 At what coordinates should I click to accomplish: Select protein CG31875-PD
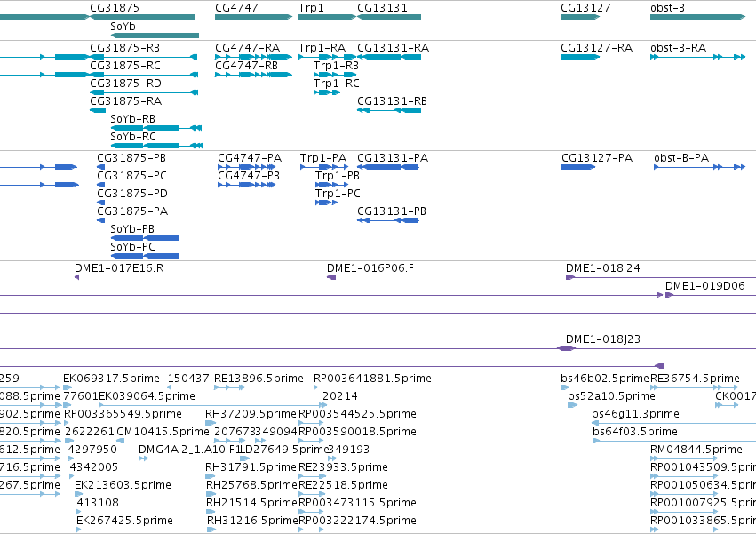click(x=100, y=203)
